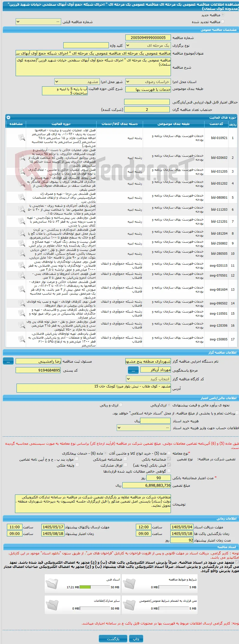Viewport: 239px width, 644px height.
Task: Open the نوع برگزاری dropdown
Action: point(148,46)
